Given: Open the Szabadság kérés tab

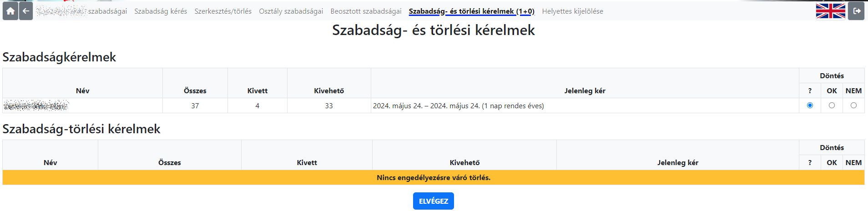Looking at the screenshot, I should [x=161, y=11].
